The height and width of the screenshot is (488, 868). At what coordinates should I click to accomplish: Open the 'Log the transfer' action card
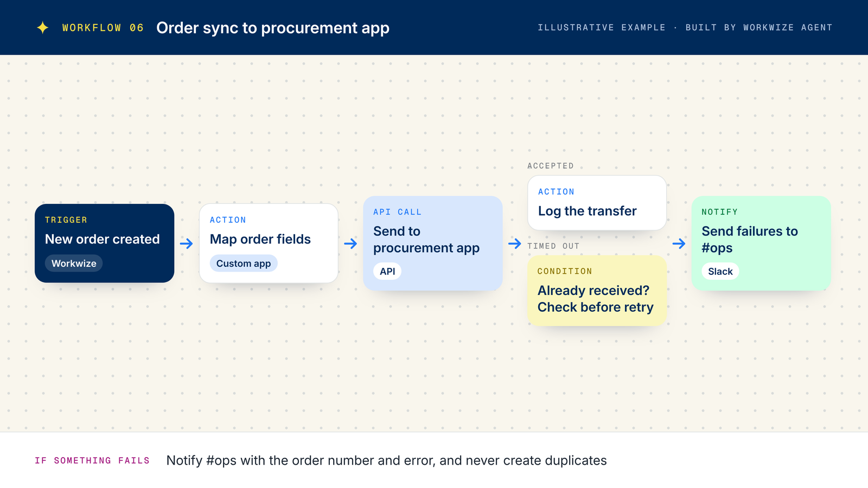(x=597, y=203)
